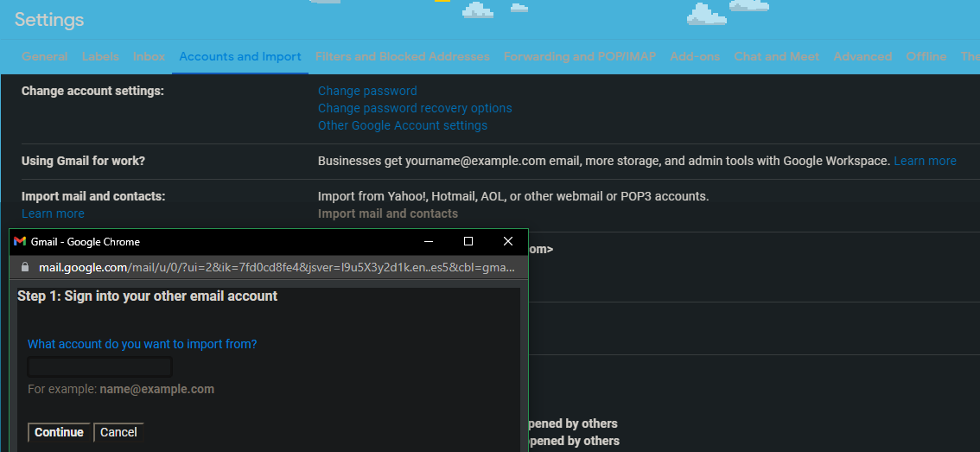
Task: Go to Forwarding and POP/IMAP tab
Action: tap(580, 56)
